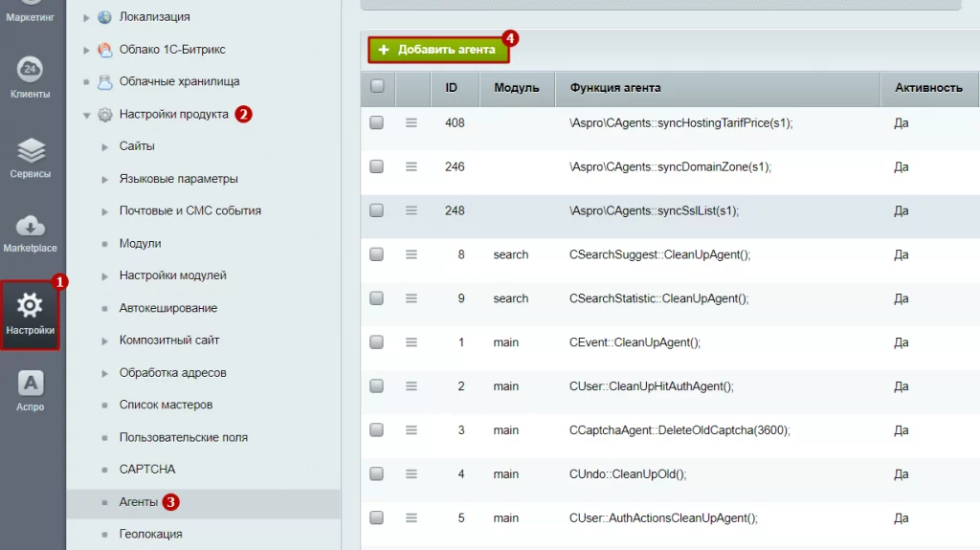This screenshot has height=550, width=980.
Task: Open actions menu for agent ID 5
Action: [x=412, y=518]
